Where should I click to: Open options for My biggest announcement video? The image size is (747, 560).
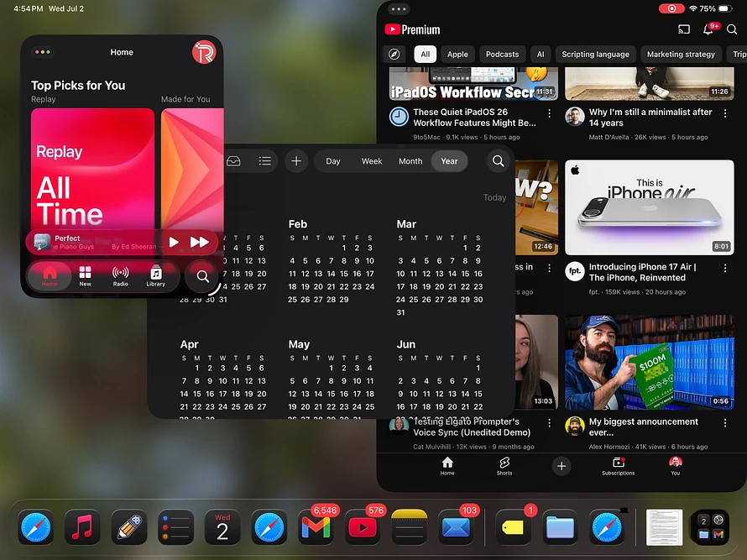pos(725,423)
